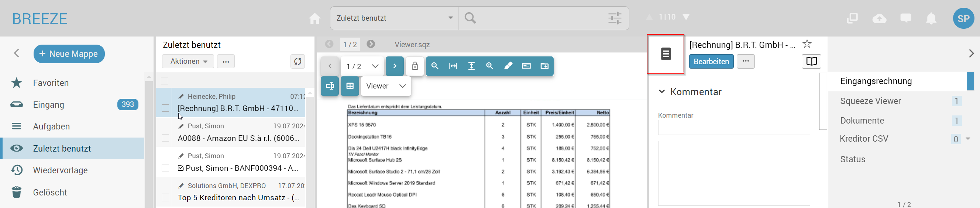The width and height of the screenshot is (980, 208).
Task: Tick checkbox for B.R.T. GmbH invoice
Action: pyautogui.click(x=165, y=108)
